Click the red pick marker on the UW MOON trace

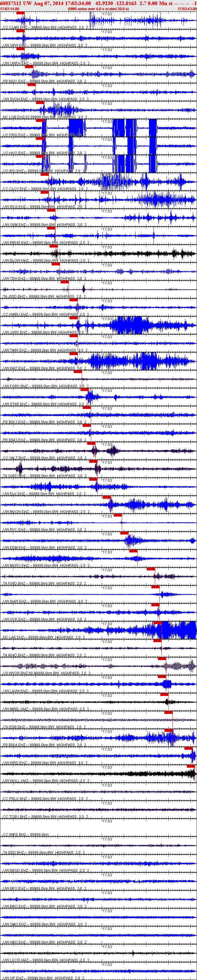coord(106,497)
